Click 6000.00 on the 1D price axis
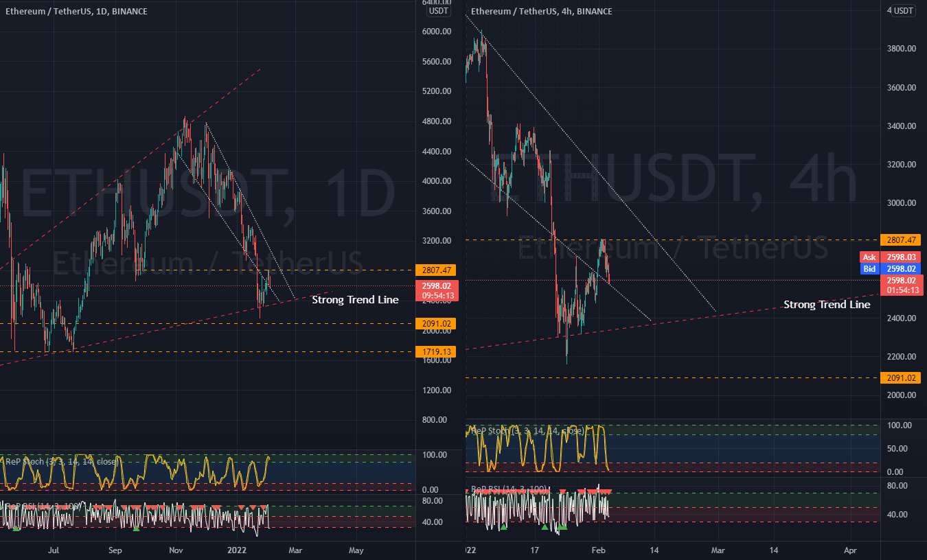Screen dimensions: 927x560 [437, 32]
